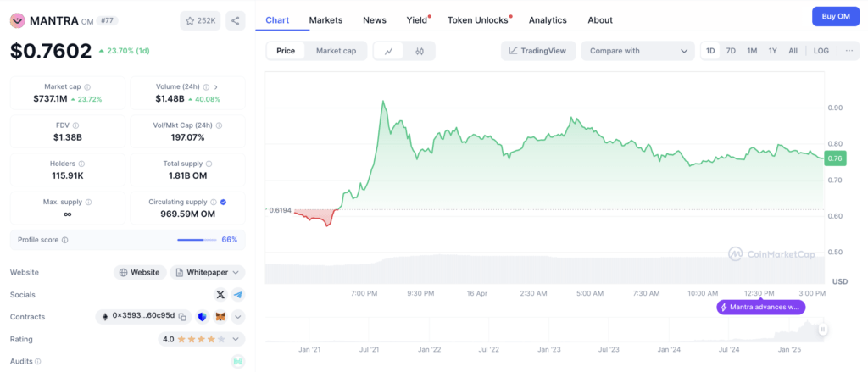This screenshot has width=868, height=372.
Task: Click the 115.91K holders value
Action: pos(68,175)
